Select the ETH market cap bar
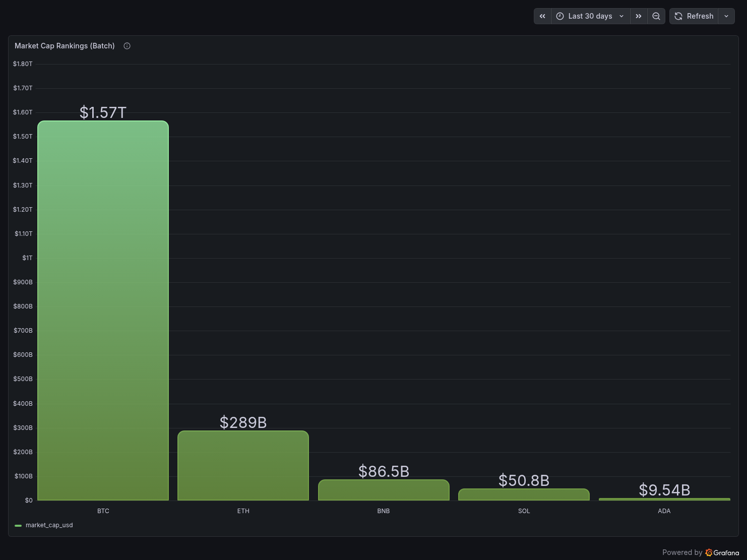The height and width of the screenshot is (560, 747). [x=243, y=465]
